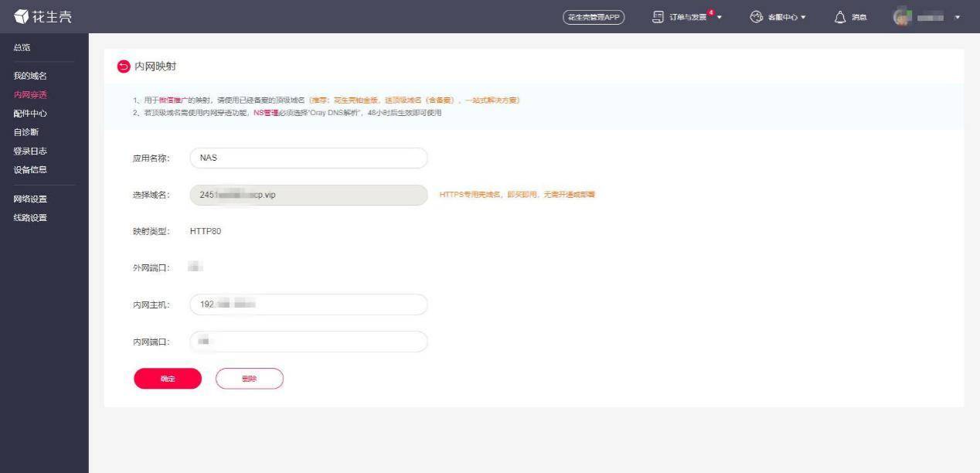Click the 应用名称 field containing NAS
Viewport: 980px width, 473px height.
pos(308,158)
